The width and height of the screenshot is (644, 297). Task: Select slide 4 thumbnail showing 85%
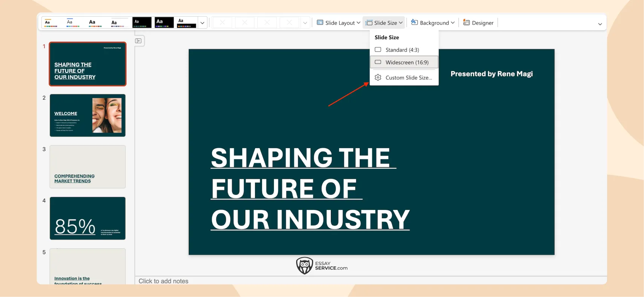pyautogui.click(x=87, y=218)
